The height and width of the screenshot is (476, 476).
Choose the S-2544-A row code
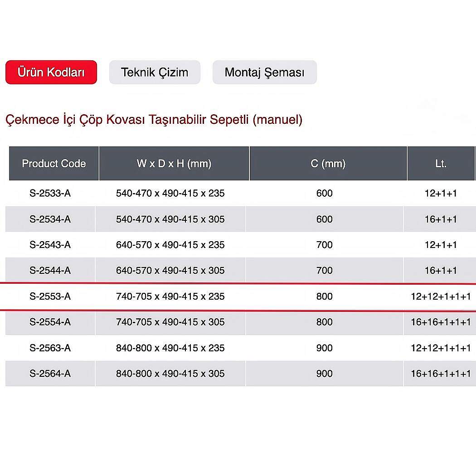tap(50, 271)
